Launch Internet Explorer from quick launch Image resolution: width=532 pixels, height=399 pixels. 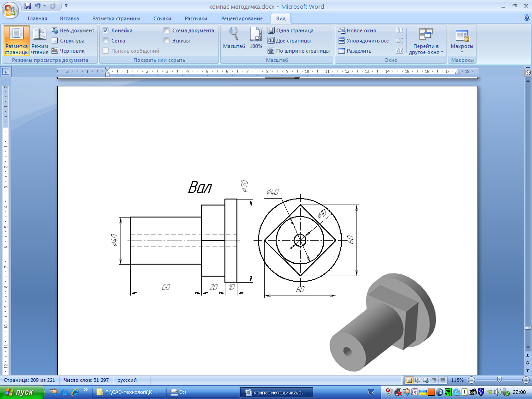[x=75, y=392]
